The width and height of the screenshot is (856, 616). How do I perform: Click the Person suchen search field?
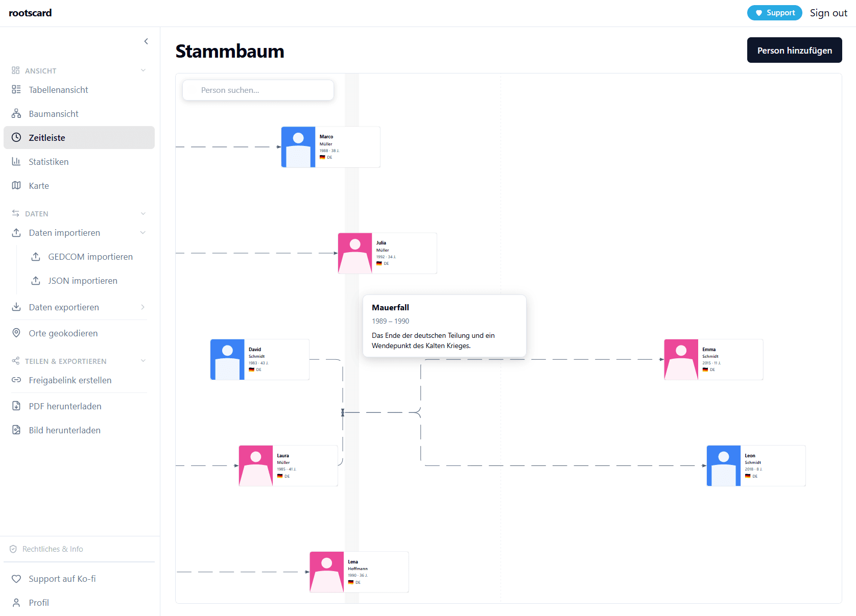tap(258, 90)
